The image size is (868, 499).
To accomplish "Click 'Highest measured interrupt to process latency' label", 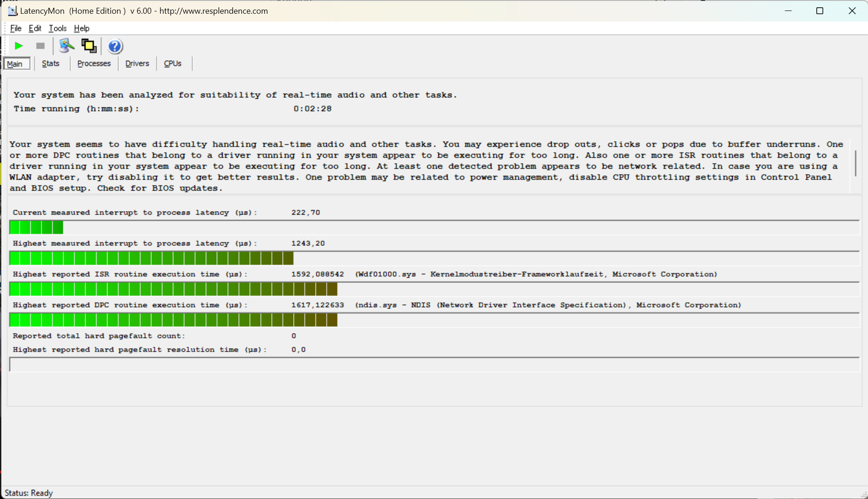I will pyautogui.click(x=135, y=244).
